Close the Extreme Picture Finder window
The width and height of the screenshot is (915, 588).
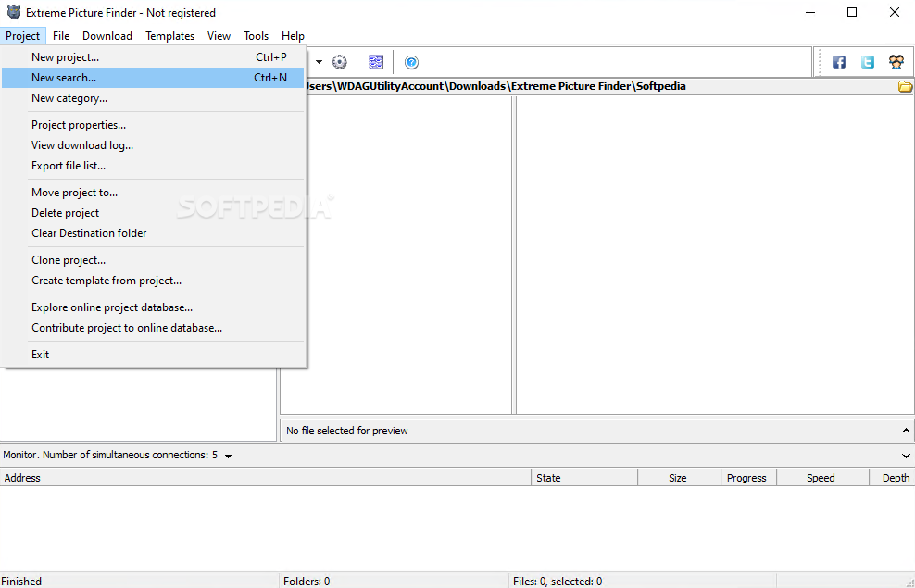894,12
